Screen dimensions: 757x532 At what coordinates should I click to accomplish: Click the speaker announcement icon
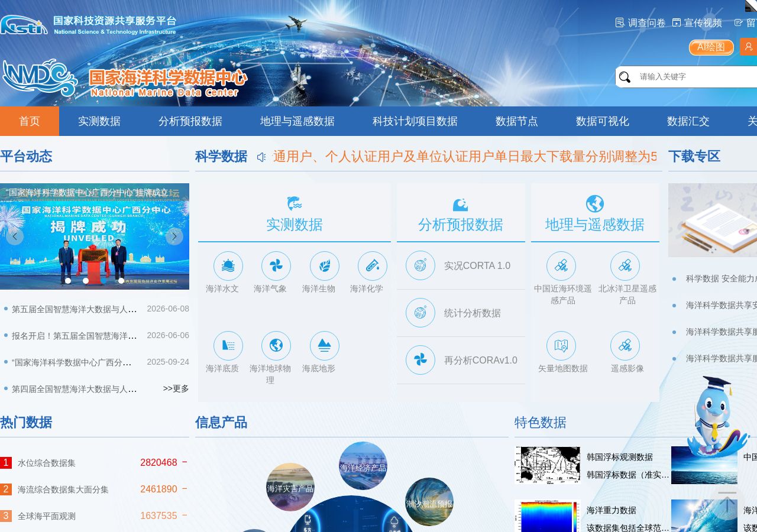click(x=261, y=157)
